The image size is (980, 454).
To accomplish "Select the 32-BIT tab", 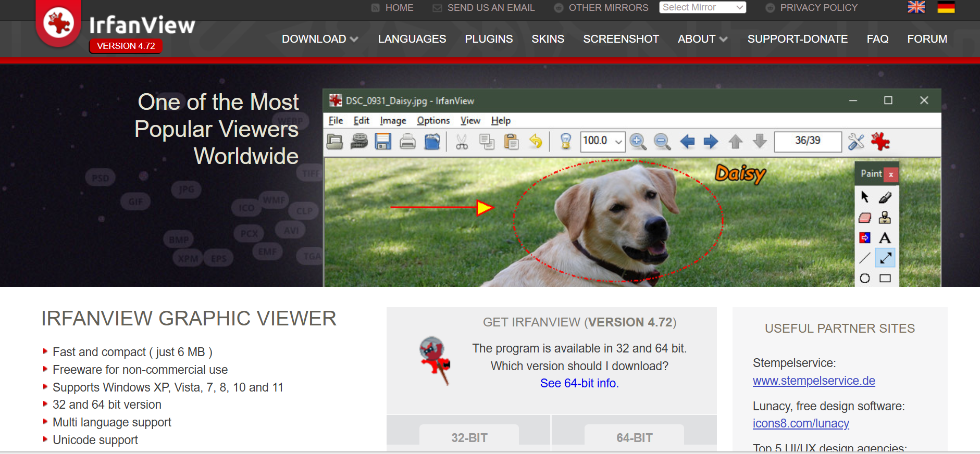I will click(469, 437).
